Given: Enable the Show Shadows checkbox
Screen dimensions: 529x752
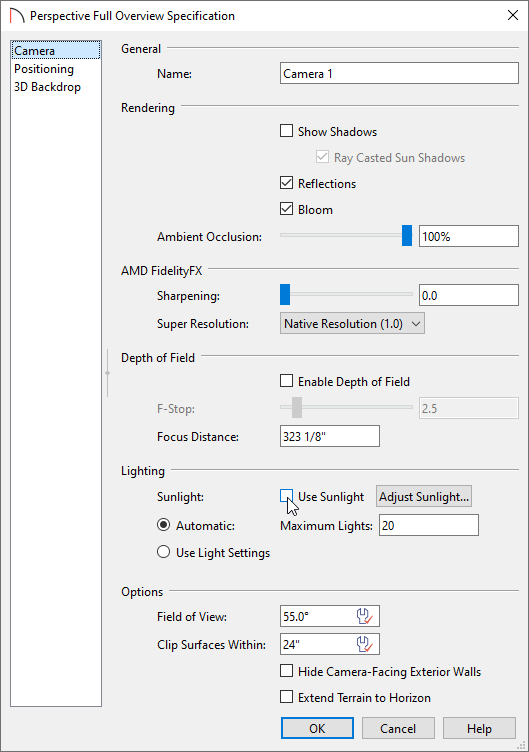Looking at the screenshot, I should coord(286,131).
